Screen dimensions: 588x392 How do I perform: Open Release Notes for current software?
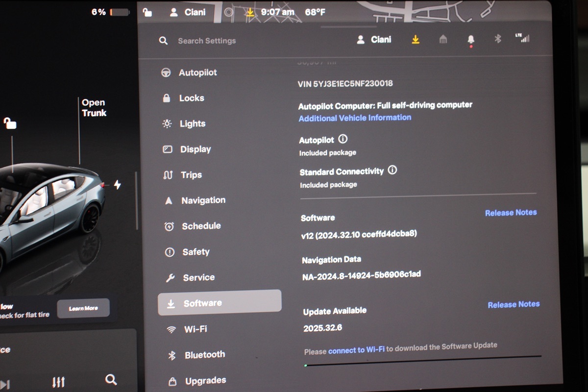[x=511, y=213]
